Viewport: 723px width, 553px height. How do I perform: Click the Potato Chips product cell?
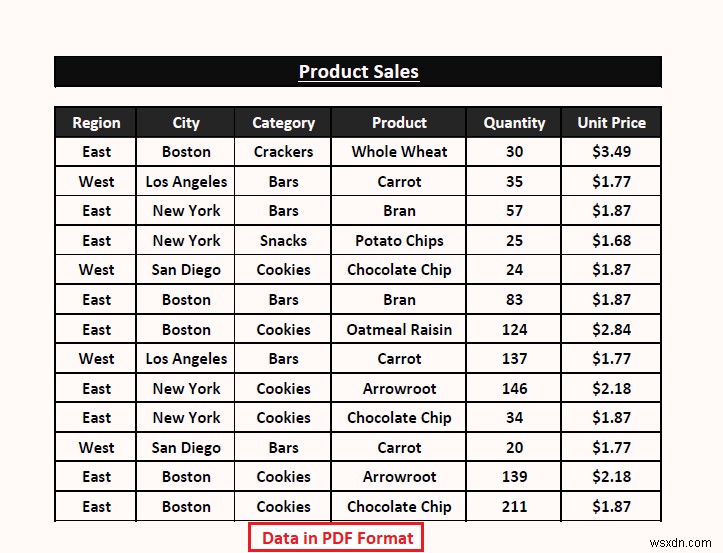399,240
